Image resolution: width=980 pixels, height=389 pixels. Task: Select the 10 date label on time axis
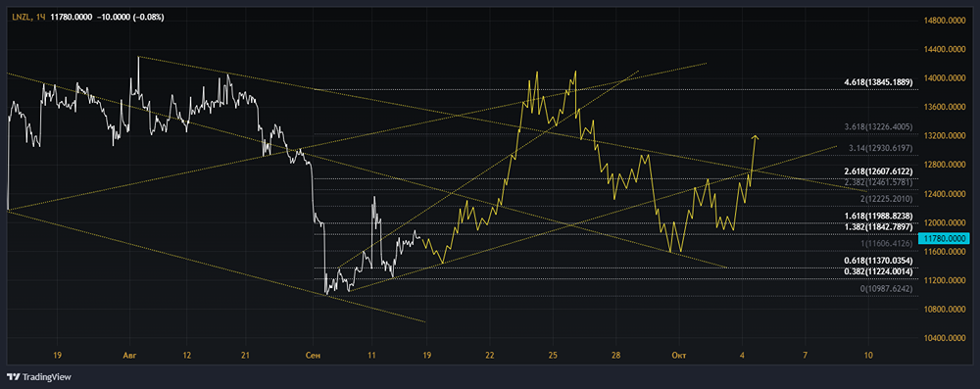point(868,356)
